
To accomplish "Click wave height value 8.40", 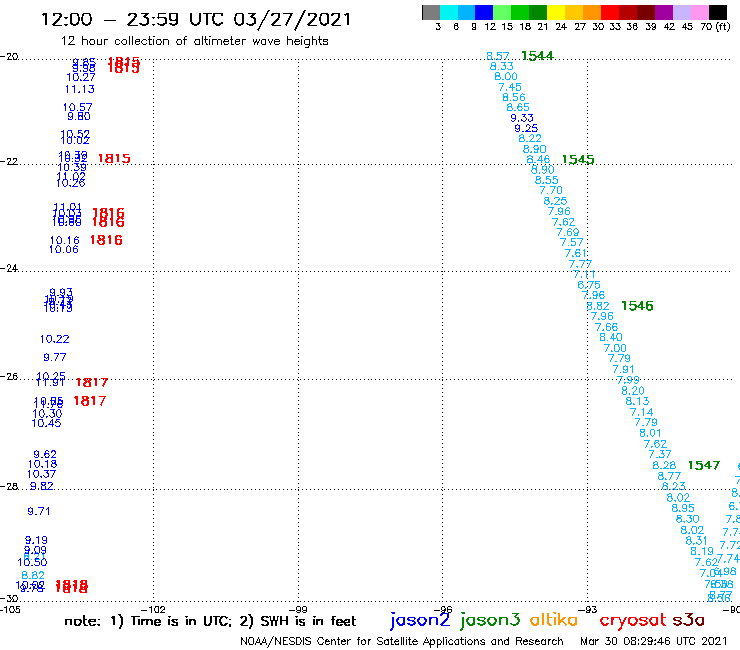I will (x=611, y=338).
